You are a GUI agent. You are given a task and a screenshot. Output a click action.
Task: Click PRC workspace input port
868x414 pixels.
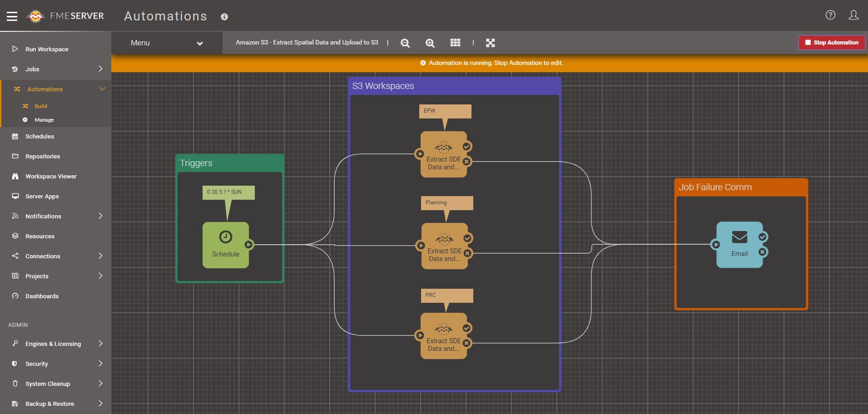click(x=420, y=335)
